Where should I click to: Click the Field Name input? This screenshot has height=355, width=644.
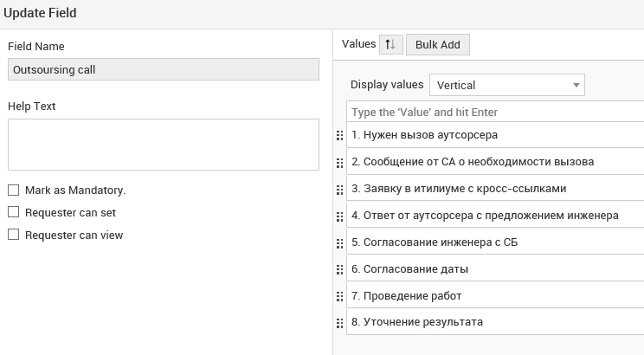[163, 70]
